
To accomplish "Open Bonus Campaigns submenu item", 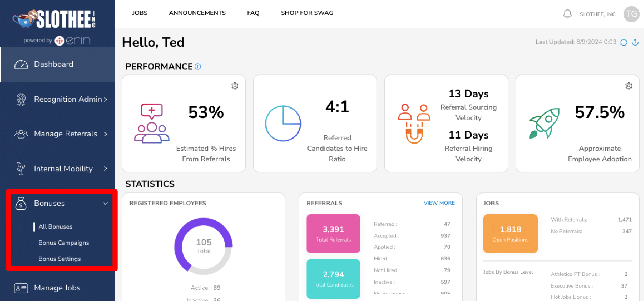I will click(x=63, y=243).
